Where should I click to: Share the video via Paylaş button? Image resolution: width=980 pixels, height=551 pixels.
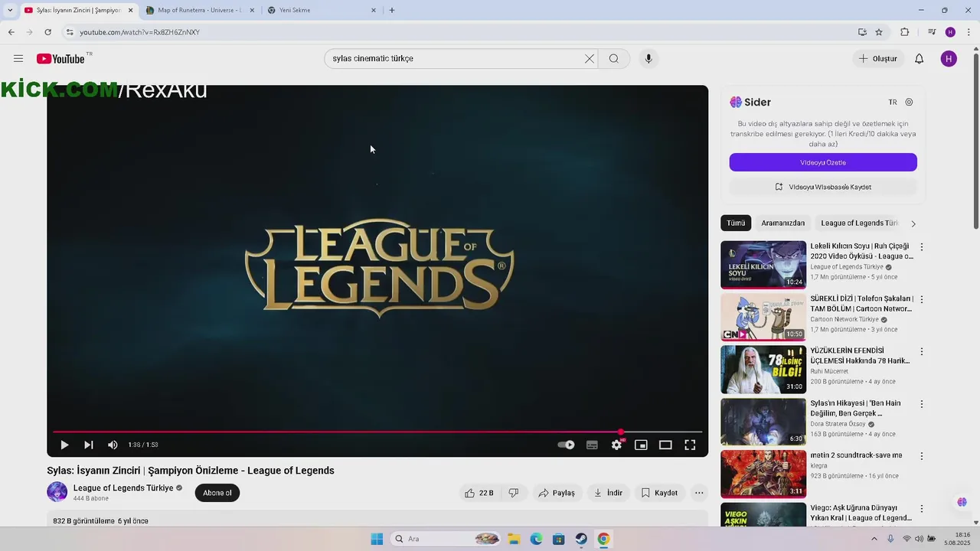[x=557, y=493]
